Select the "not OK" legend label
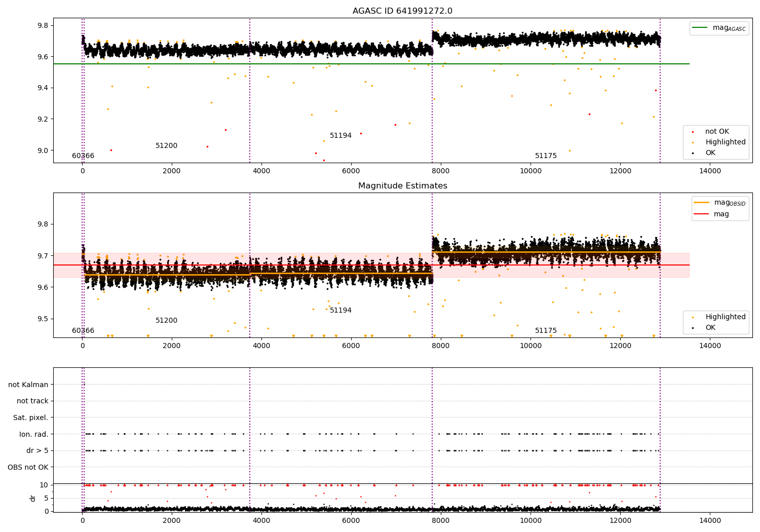This screenshot has height=532, width=760. click(717, 132)
